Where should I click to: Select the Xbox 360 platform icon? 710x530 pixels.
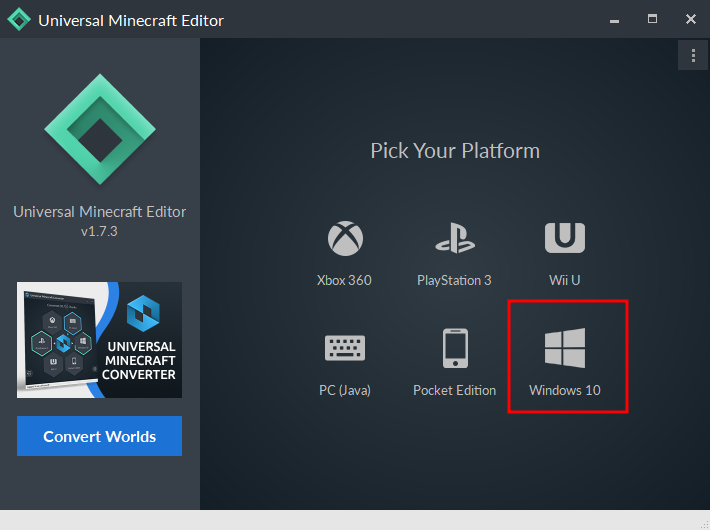click(345, 238)
